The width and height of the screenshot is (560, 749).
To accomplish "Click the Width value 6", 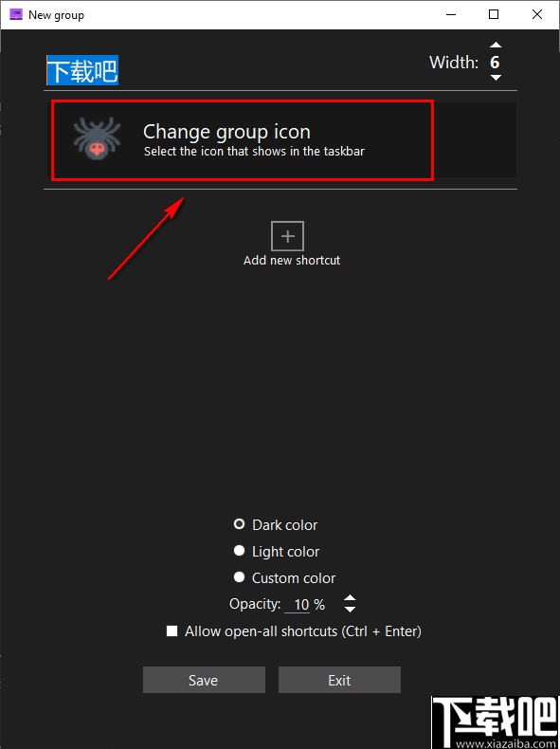I will click(495, 62).
